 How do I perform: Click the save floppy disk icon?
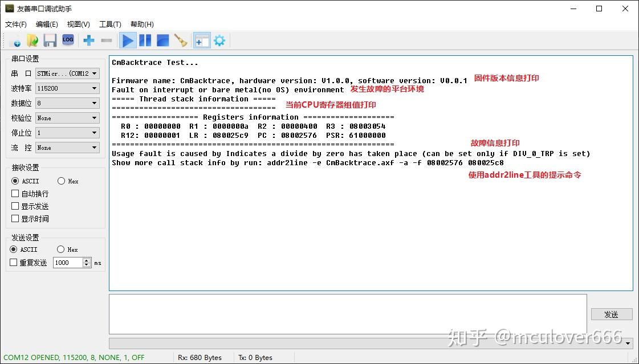[50, 40]
